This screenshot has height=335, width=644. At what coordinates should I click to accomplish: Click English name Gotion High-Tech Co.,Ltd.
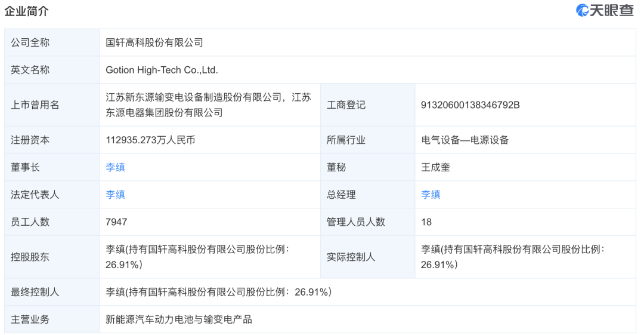162,70
